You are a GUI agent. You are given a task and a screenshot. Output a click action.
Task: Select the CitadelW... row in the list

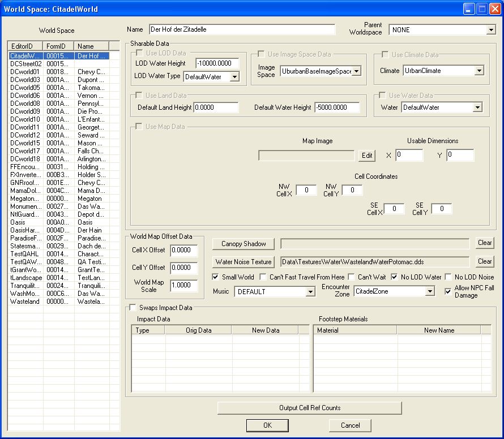[59, 56]
